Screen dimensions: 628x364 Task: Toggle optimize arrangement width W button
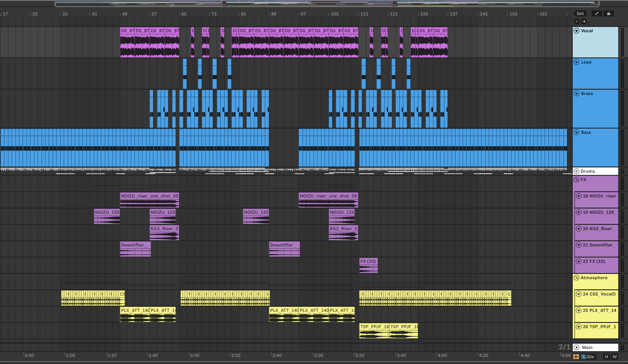615,356
